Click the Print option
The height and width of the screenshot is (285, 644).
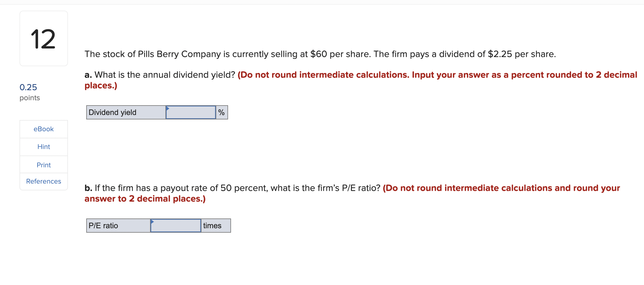pos(43,165)
